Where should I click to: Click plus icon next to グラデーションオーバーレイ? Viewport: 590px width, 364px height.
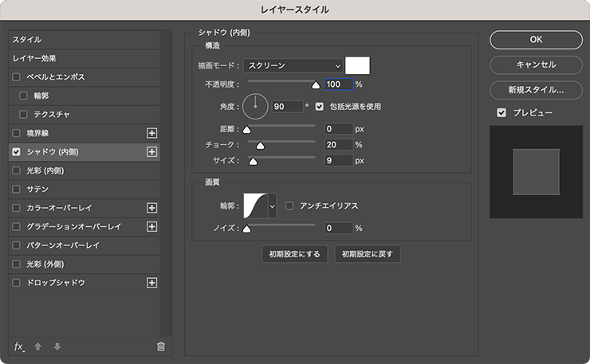coord(152,227)
